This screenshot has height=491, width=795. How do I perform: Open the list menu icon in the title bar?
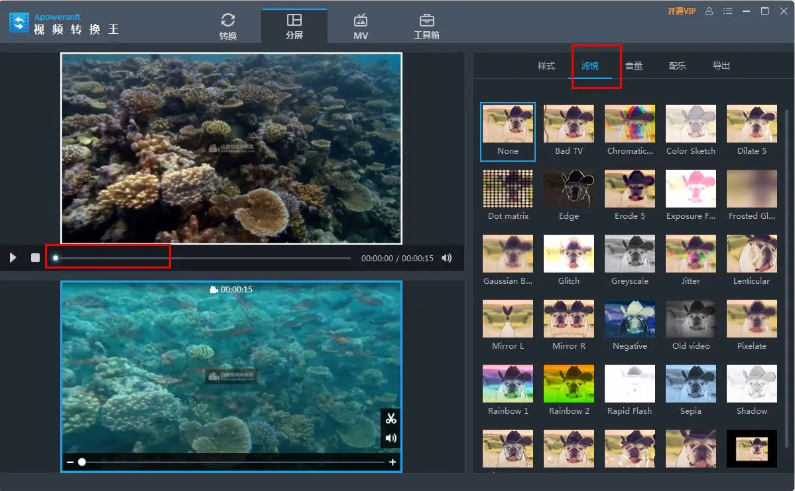click(x=727, y=11)
